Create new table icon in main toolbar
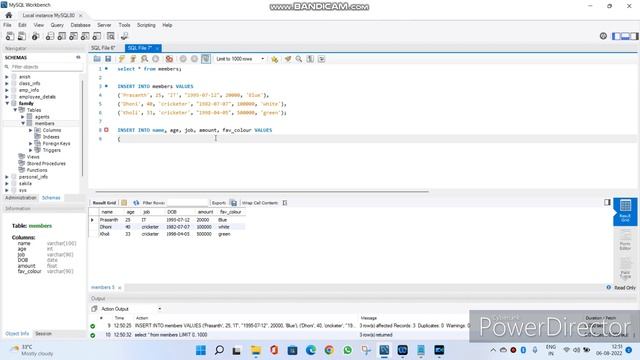This screenshot has width=640, height=360. (62, 36)
